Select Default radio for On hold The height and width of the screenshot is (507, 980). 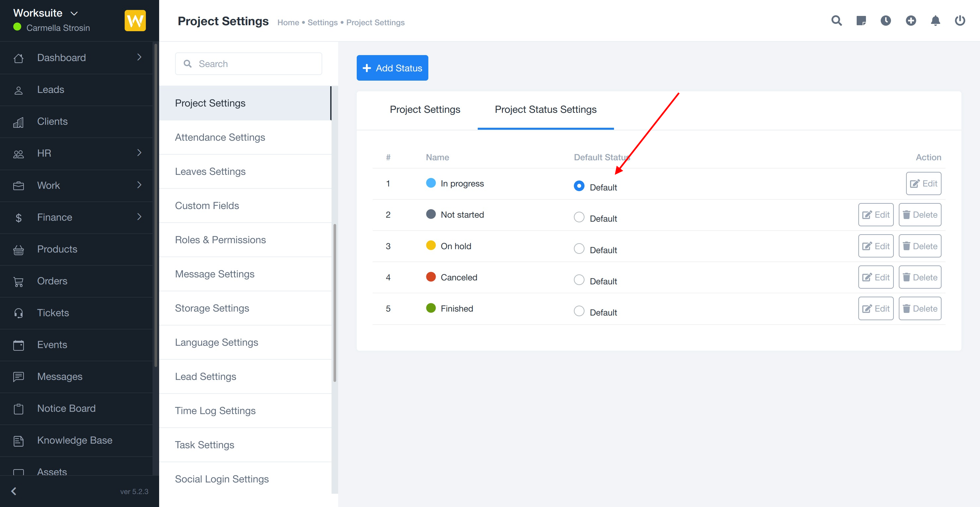tap(579, 249)
